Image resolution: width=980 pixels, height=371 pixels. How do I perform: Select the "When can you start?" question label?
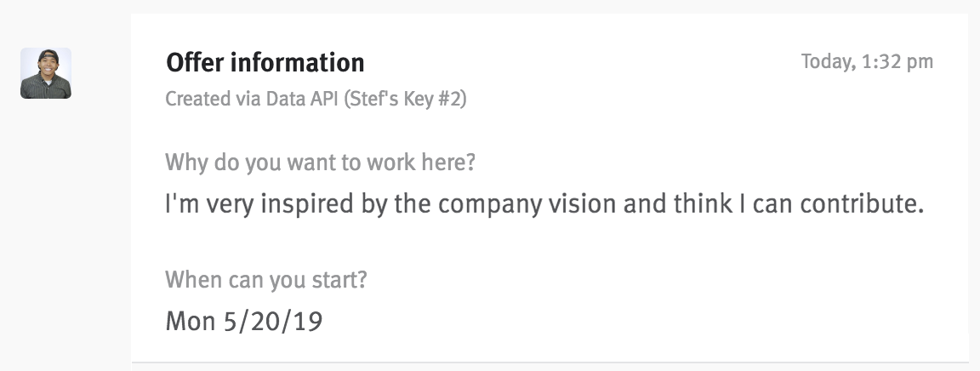[266, 279]
